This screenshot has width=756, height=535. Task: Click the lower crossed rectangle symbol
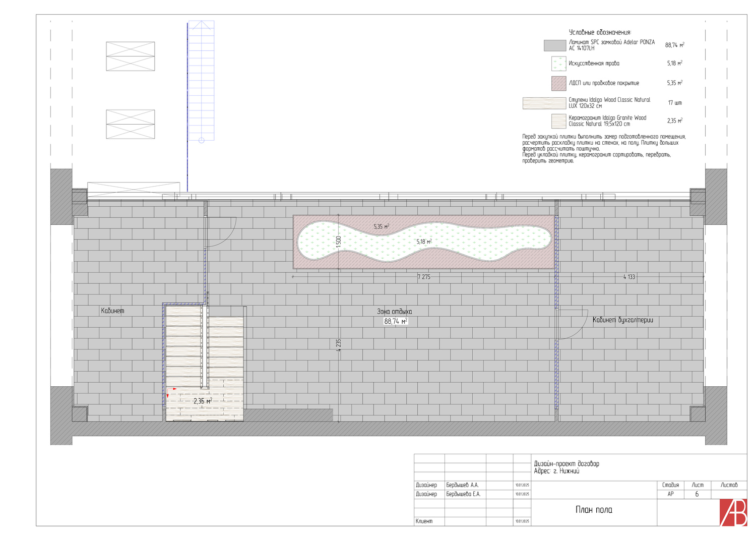click(131, 124)
